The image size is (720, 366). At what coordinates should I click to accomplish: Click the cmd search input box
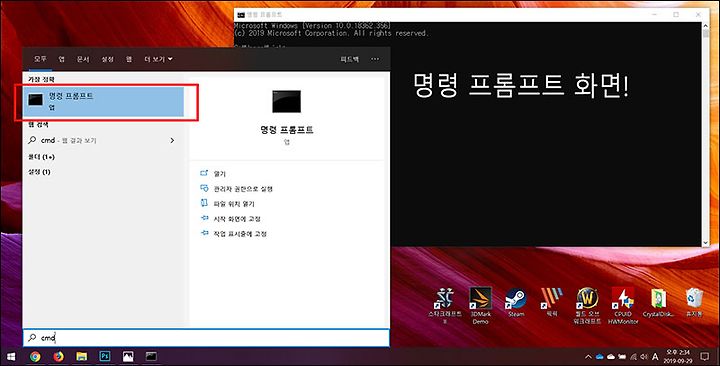(x=206, y=338)
